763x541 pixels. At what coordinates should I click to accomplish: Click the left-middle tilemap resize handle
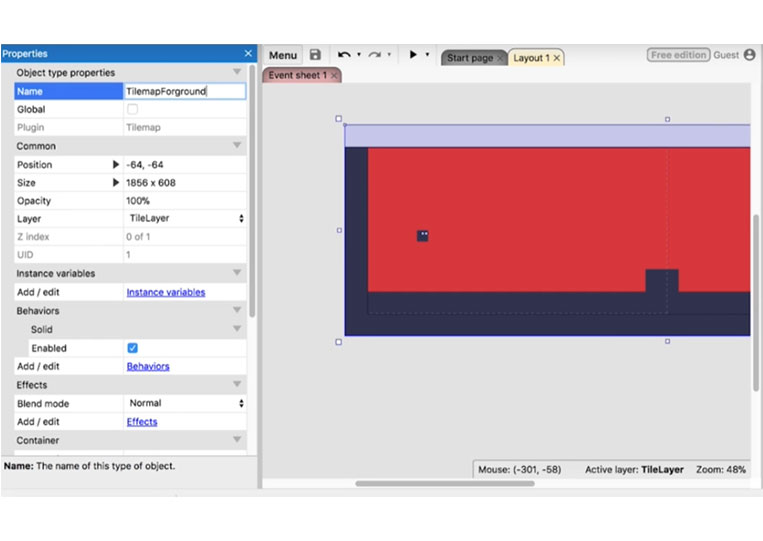[x=339, y=230]
